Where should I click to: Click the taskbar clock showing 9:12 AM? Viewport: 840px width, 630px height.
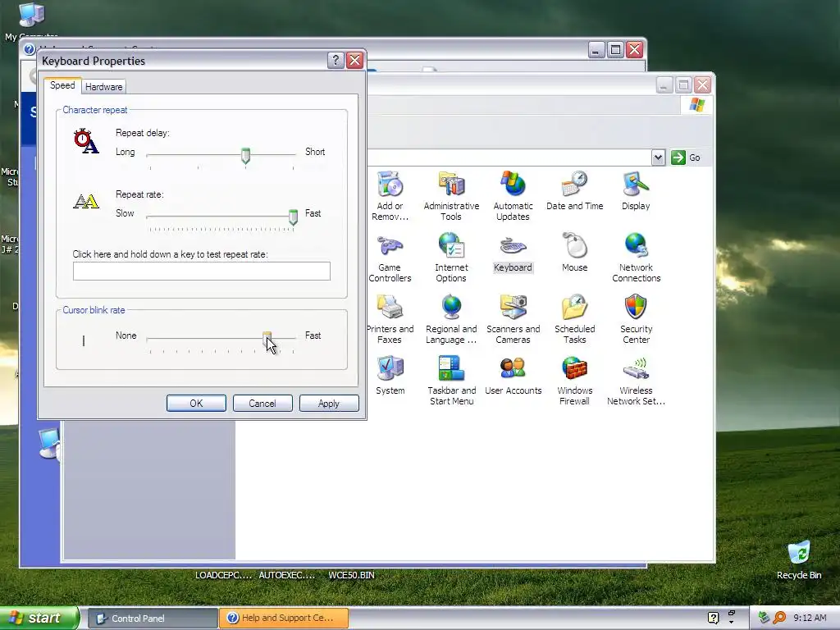pyautogui.click(x=810, y=619)
